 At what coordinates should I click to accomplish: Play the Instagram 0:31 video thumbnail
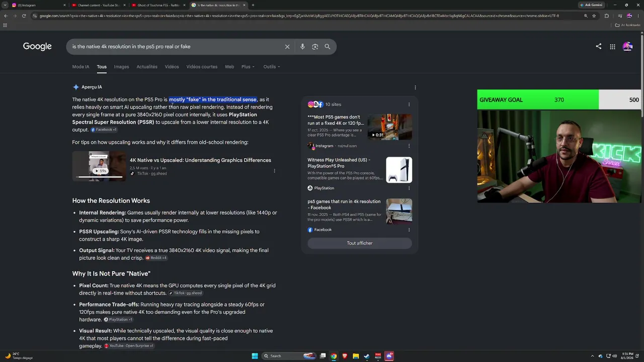point(390,127)
